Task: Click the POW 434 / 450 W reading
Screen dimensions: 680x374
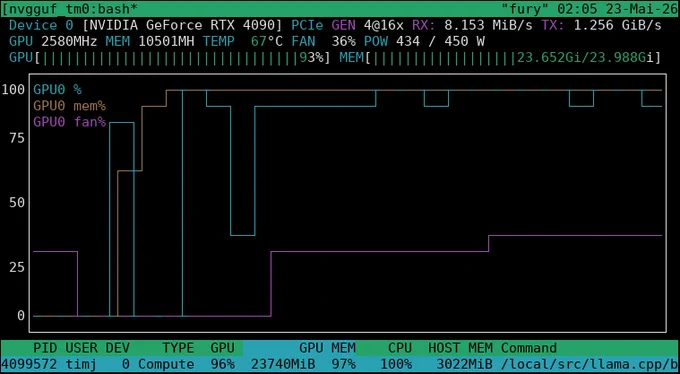Action: click(x=424, y=42)
